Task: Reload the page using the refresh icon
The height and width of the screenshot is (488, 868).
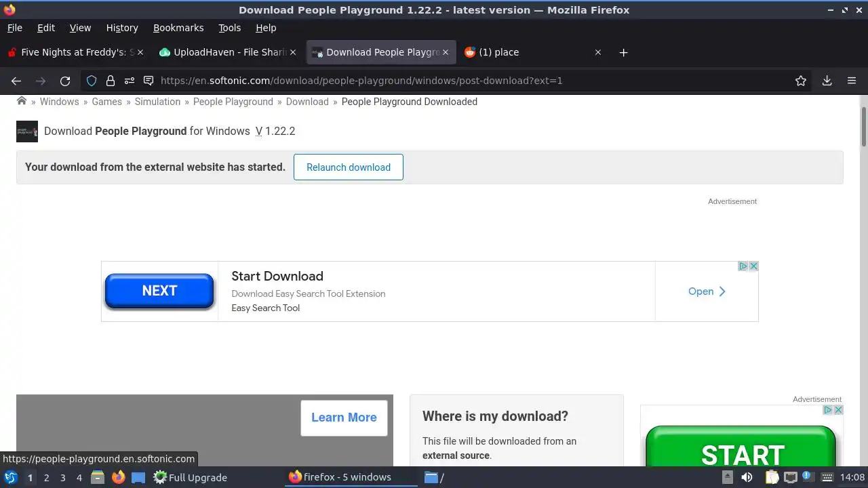Action: (x=65, y=81)
